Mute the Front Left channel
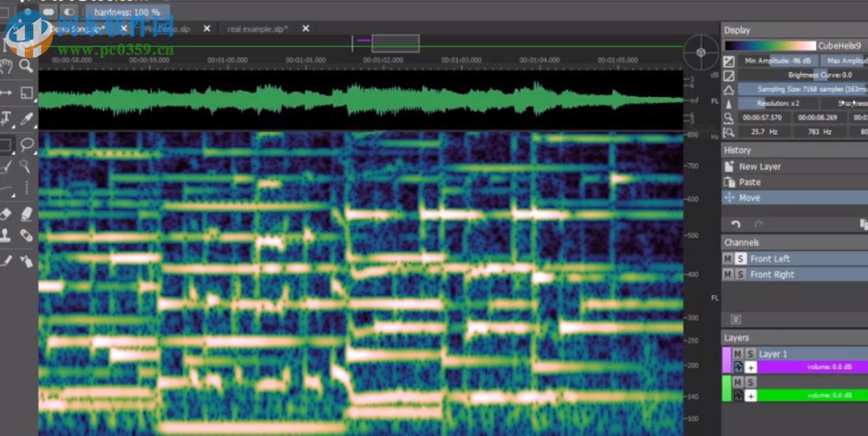Screen dimensions: 868x436 tap(728, 259)
